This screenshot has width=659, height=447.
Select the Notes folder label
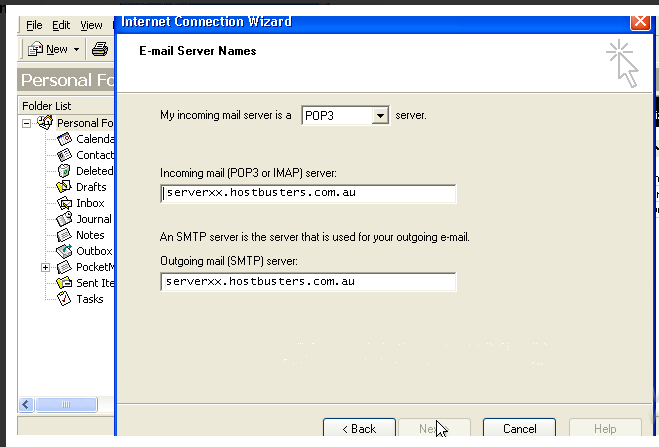tap(90, 235)
